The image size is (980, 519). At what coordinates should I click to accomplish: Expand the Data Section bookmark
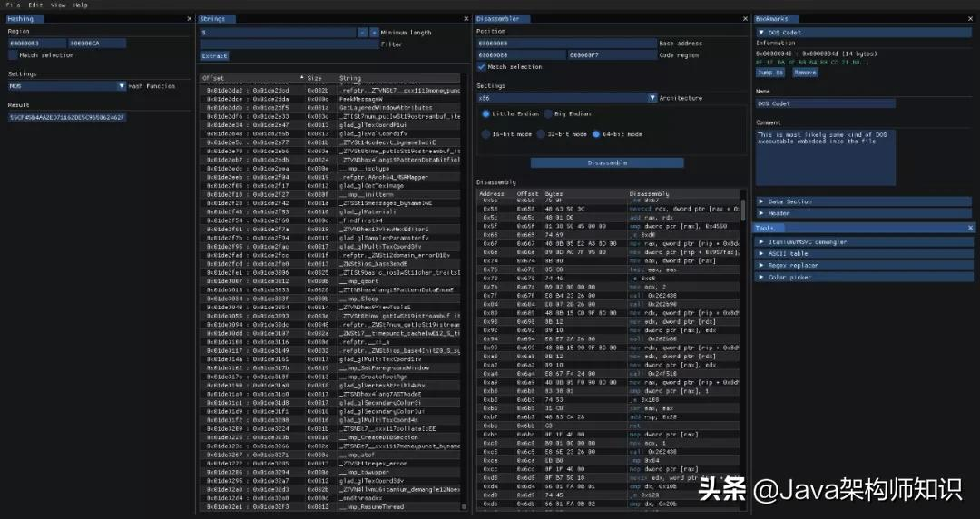click(x=864, y=201)
